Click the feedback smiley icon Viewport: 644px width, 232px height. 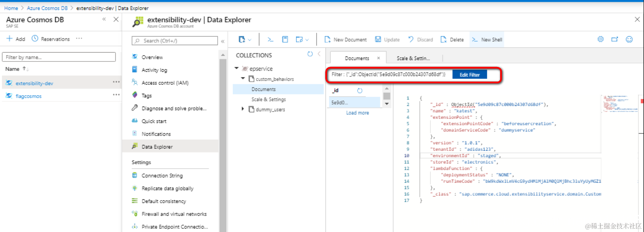click(629, 39)
